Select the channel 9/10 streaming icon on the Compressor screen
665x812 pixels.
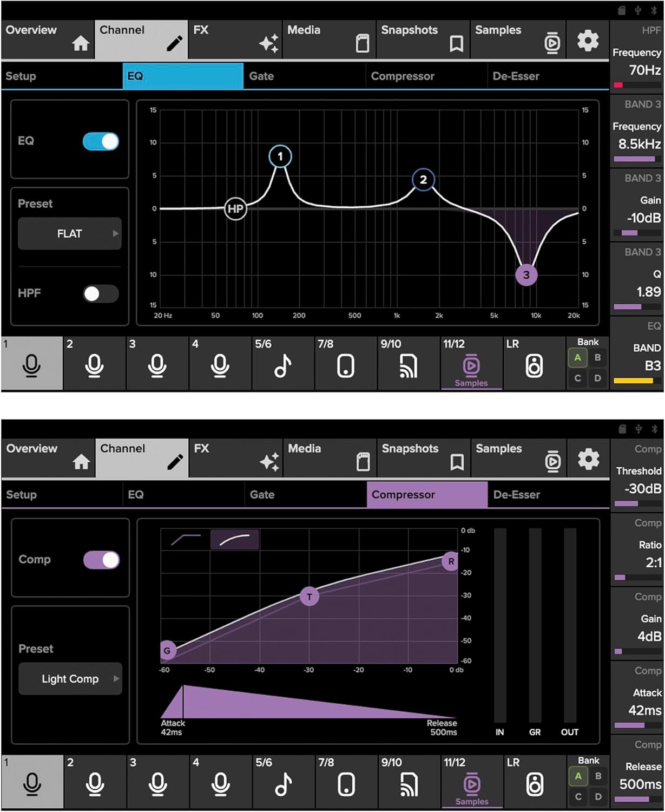tap(409, 784)
